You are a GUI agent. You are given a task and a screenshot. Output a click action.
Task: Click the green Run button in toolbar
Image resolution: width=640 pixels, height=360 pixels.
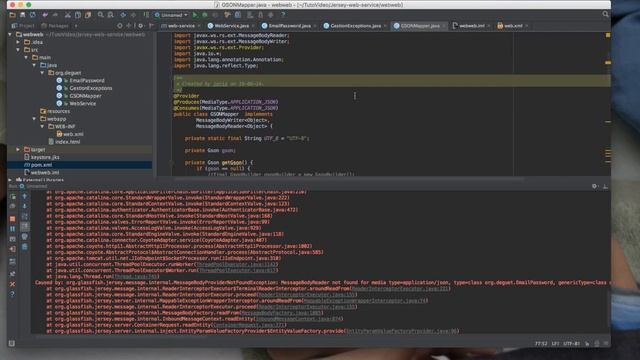(x=195, y=15)
